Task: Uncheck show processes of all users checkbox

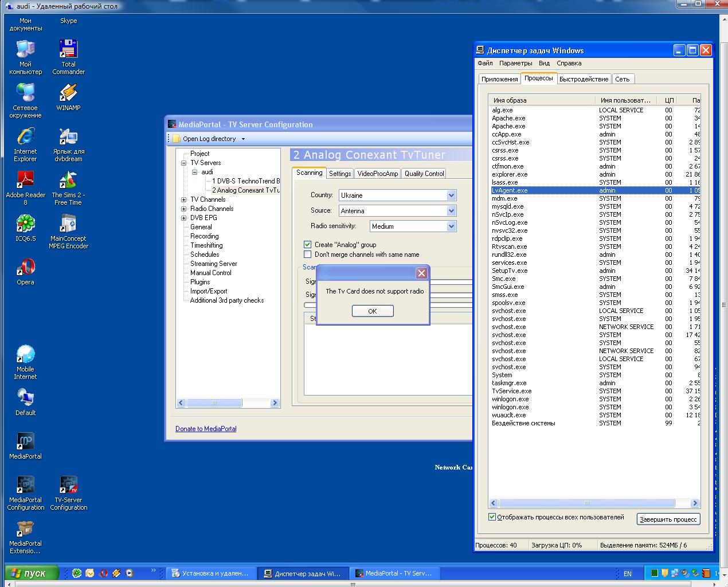Action: [x=492, y=516]
